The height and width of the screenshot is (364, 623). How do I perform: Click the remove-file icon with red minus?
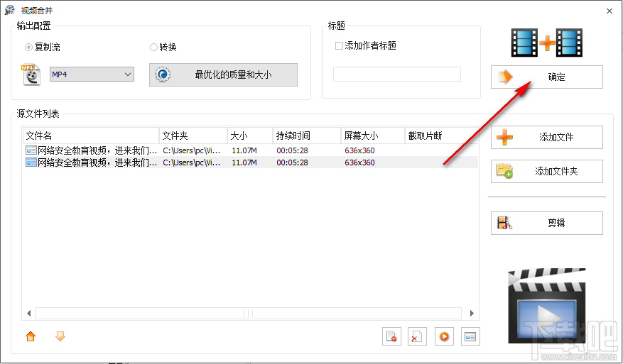[x=391, y=336]
